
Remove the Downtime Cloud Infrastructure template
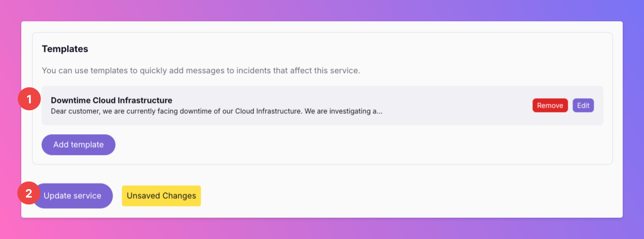point(550,105)
